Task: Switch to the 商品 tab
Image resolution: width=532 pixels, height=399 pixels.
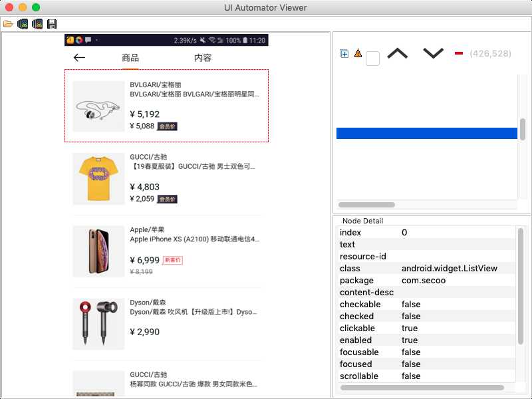Action: (x=130, y=58)
